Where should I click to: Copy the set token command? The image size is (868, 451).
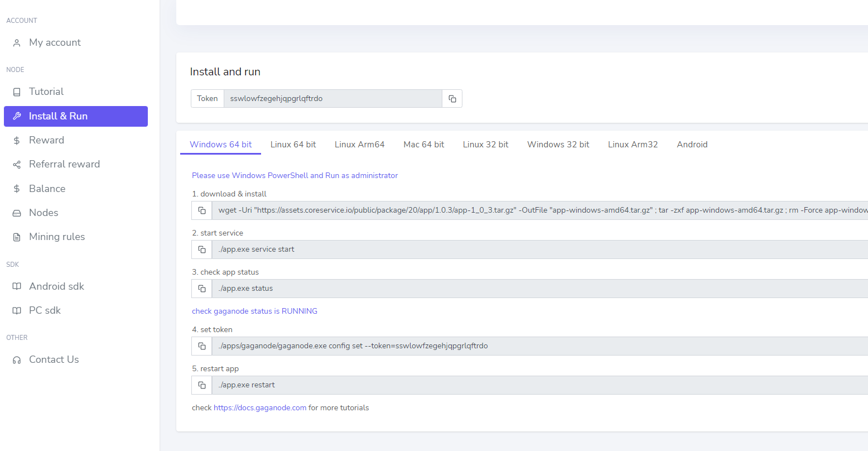[x=202, y=346]
